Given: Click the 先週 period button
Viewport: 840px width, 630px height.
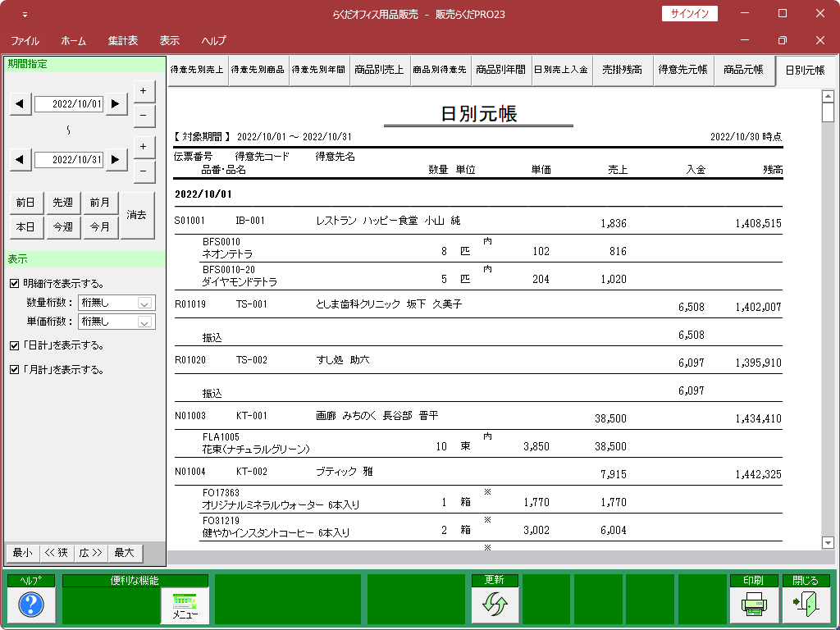Looking at the screenshot, I should 62,203.
